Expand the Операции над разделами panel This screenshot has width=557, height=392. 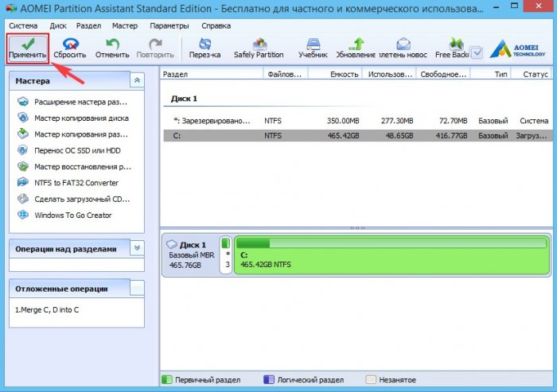[137, 248]
